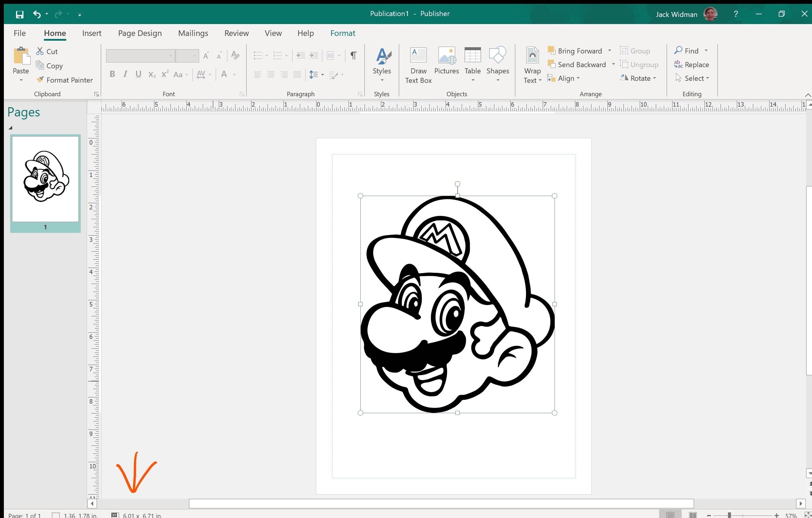
Task: Click the Replace button
Action: 692,64
